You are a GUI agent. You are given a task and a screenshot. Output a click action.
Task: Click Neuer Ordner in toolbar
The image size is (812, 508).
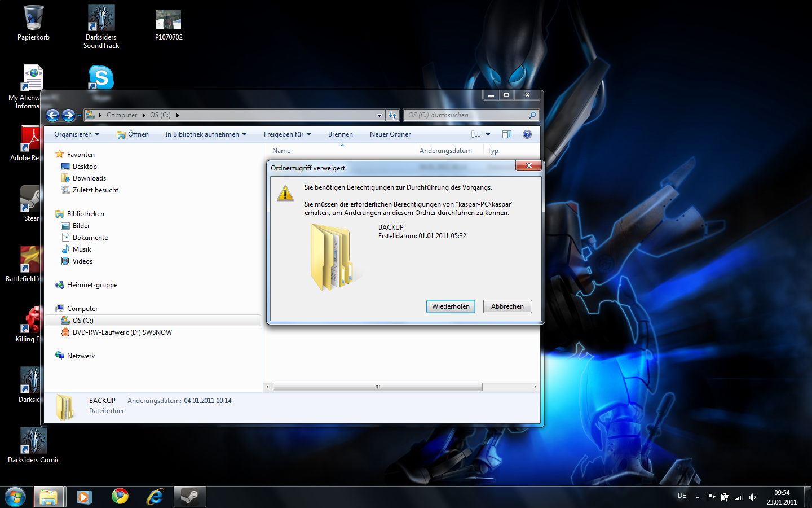coord(390,134)
